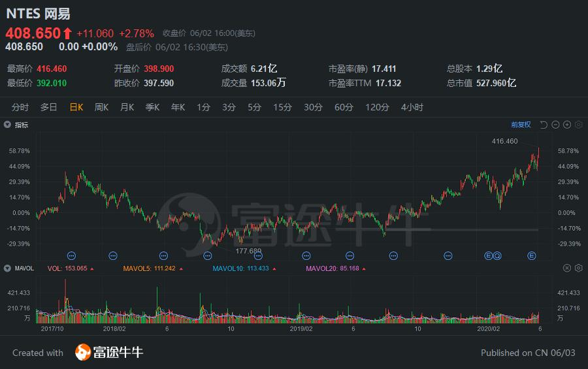588x369 pixels.
Task: Click the 总市值 527.960亿 value
Action: pos(496,83)
